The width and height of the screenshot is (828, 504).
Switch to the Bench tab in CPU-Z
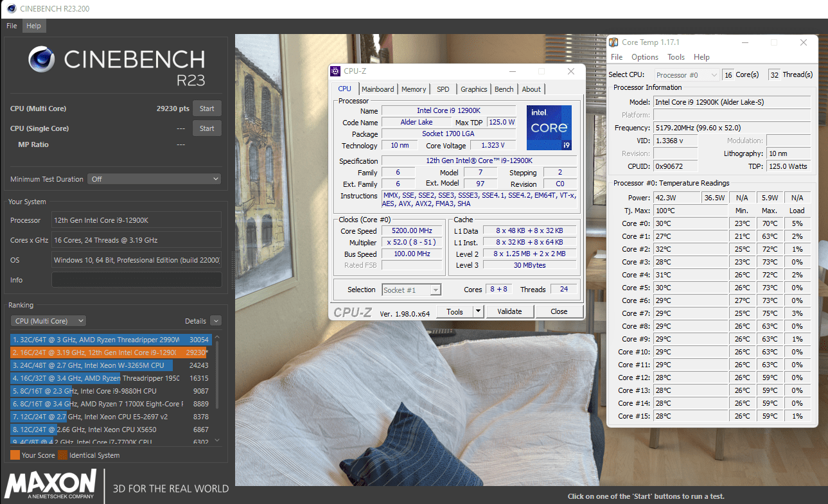[504, 89]
